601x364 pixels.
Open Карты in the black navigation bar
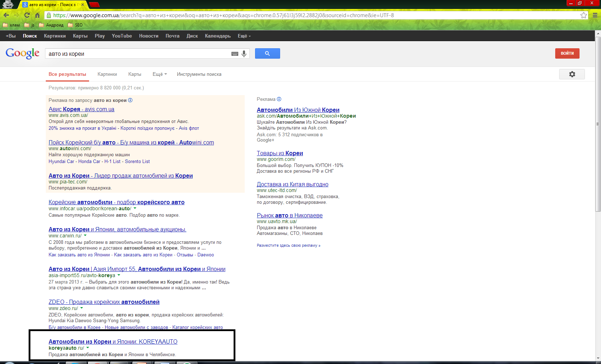80,36
